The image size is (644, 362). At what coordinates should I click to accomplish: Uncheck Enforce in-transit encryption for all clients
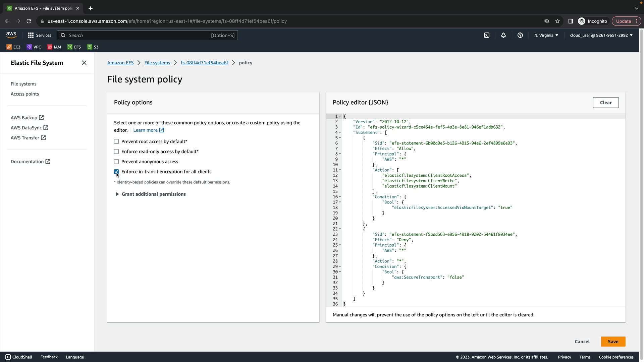click(x=116, y=172)
